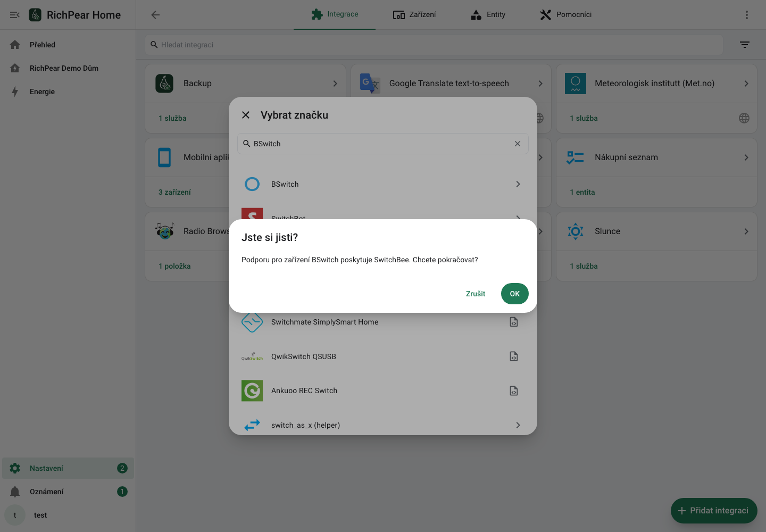Screen dimensions: 766x532
Task: Collapse the sidebar with the menu icon
Action: point(15,15)
